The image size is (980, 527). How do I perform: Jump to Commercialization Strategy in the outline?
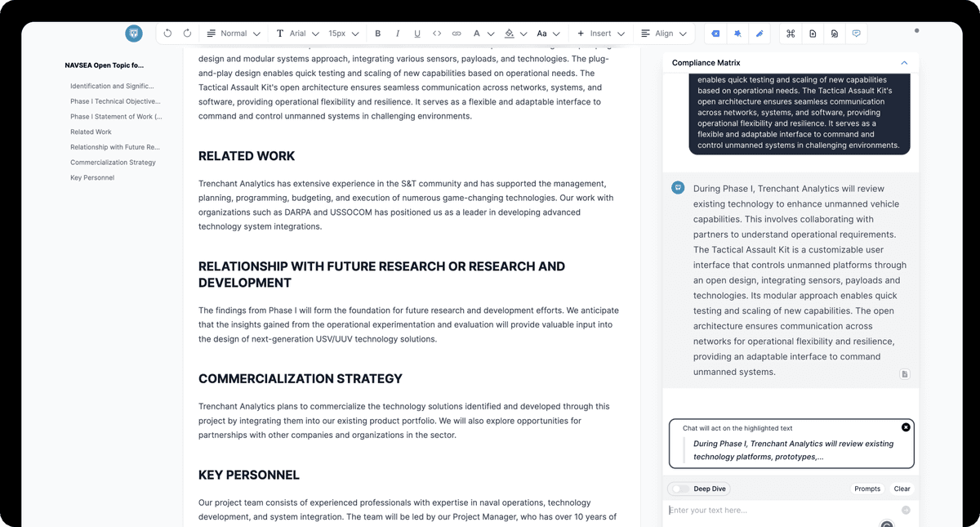click(113, 163)
